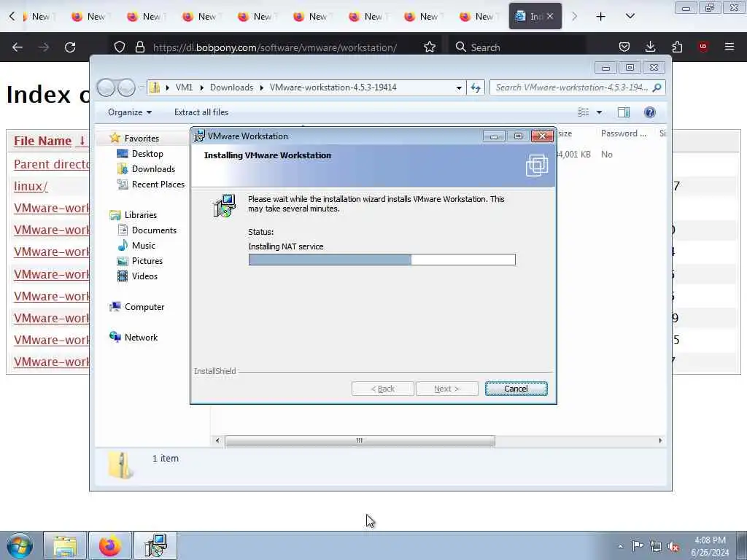Click Explorer refresh address button
Image resolution: width=747 pixels, height=560 pixels.
(x=476, y=87)
